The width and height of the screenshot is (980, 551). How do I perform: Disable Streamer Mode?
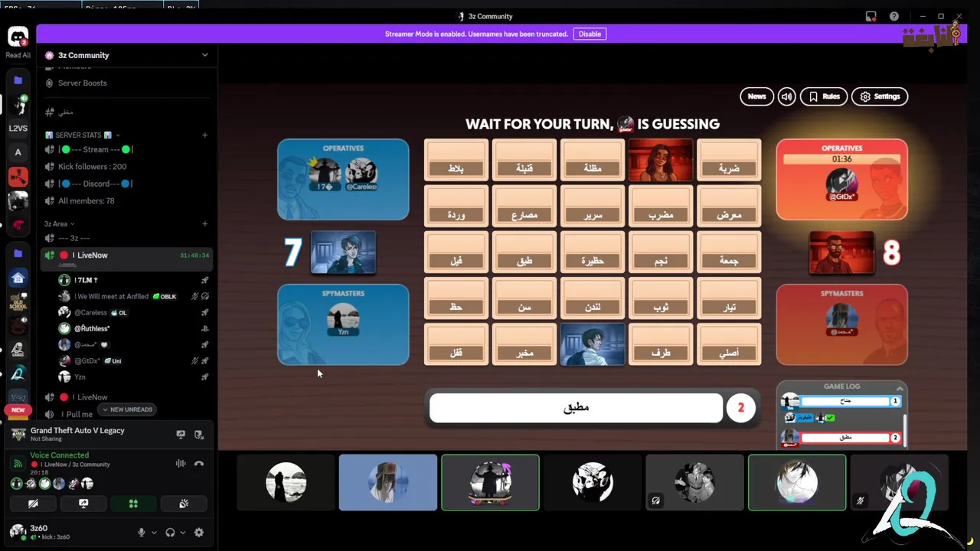[x=590, y=34]
